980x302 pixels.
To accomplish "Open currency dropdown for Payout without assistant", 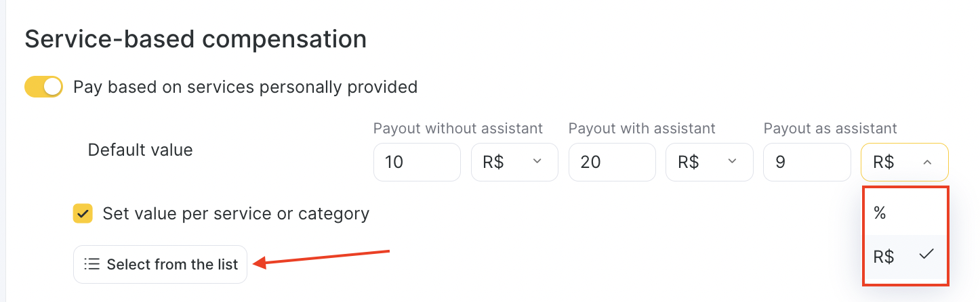I will pyautogui.click(x=514, y=162).
